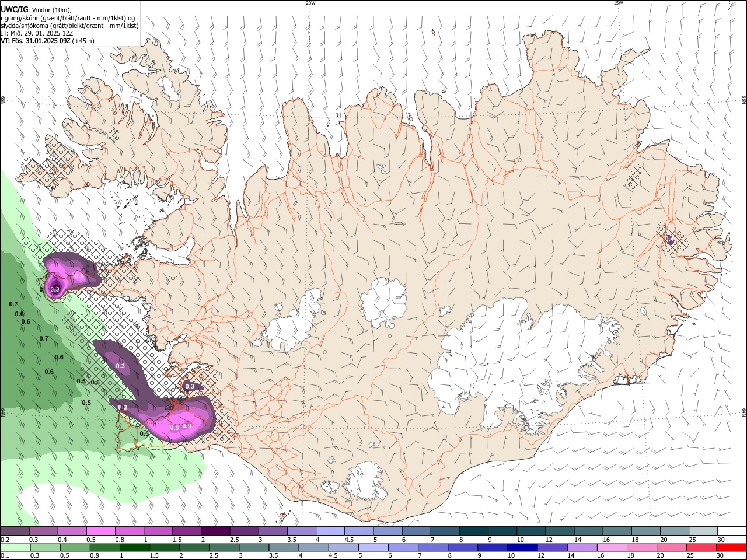Click the white swatch labeled 30 in top row
Image resolution: width=747 pixels, height=560 pixels.
click(732, 531)
